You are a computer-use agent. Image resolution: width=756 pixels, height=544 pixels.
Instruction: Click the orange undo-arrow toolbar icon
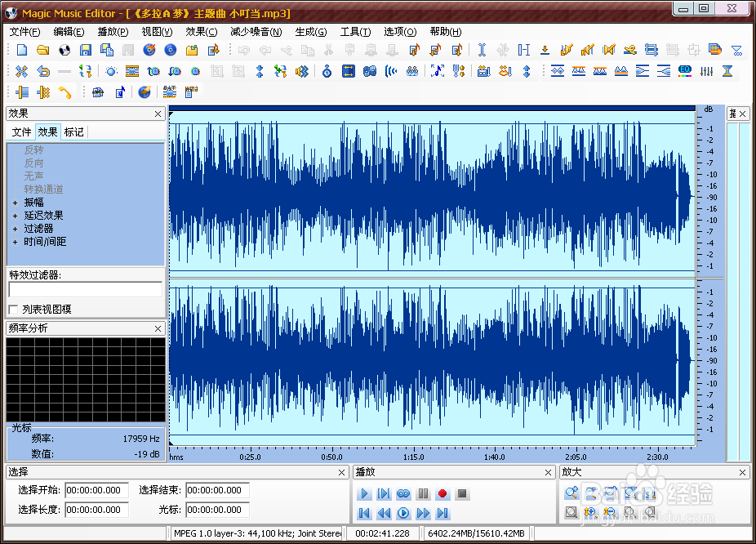click(x=43, y=71)
